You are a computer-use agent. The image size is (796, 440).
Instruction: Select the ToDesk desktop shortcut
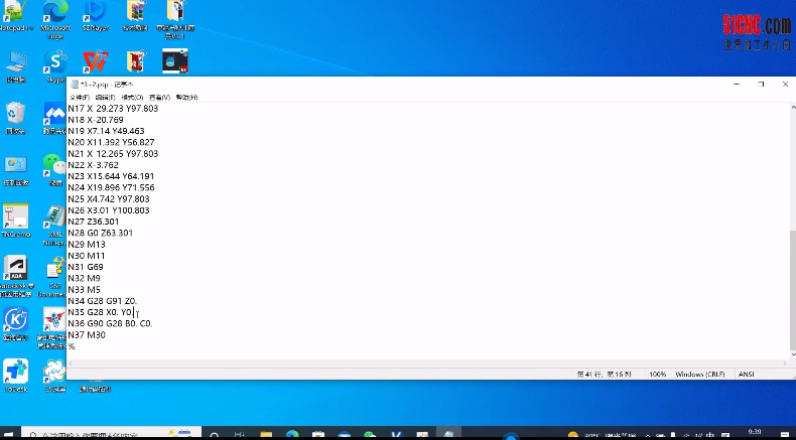(15, 371)
